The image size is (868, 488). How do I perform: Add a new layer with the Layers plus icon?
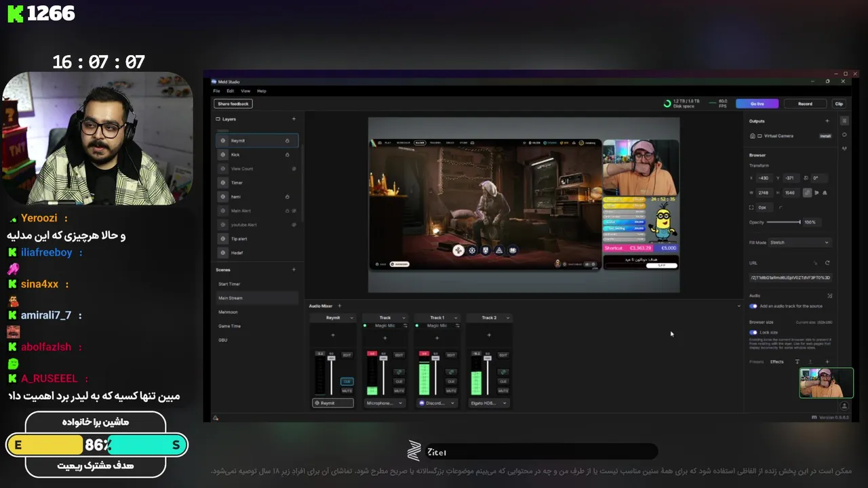294,119
